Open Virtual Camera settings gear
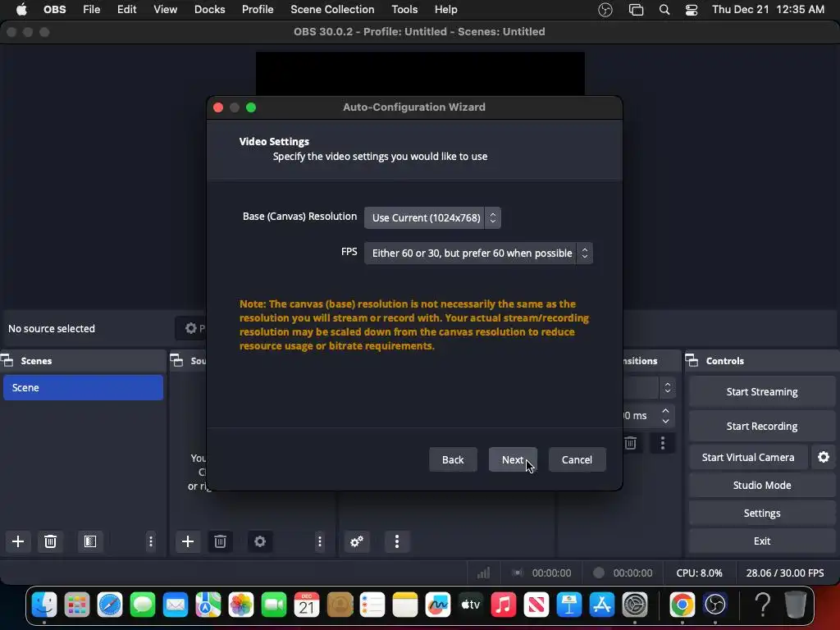 point(824,457)
